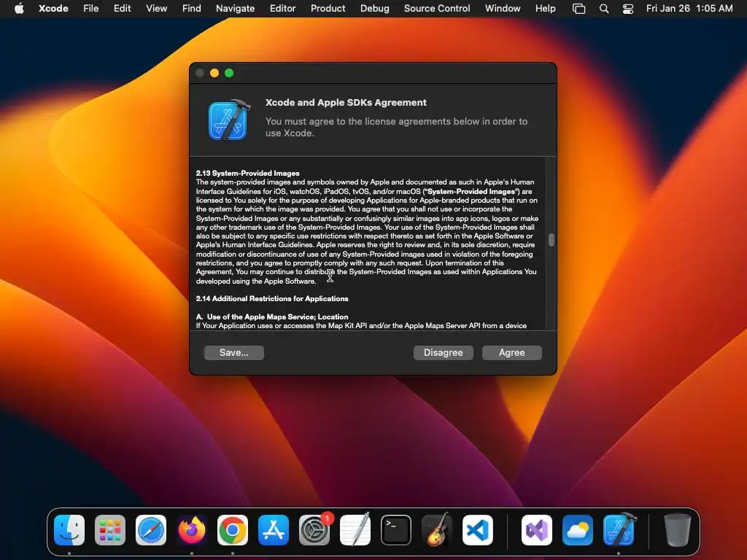The image size is (747, 560).
Task: Launch Visual Studio Code from the Dock
Action: (478, 530)
